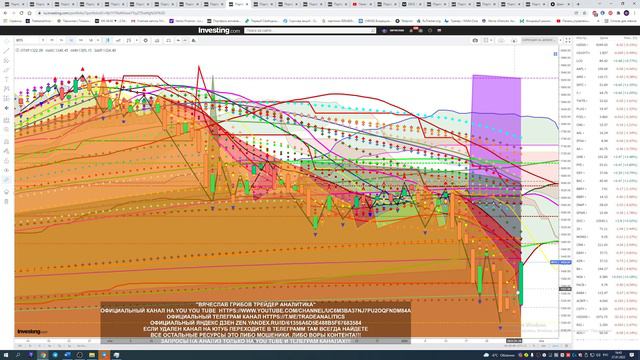This screenshot has width=640, height=360.
Task: Click the LCO row in watchlist
Action: click(x=606, y=61)
